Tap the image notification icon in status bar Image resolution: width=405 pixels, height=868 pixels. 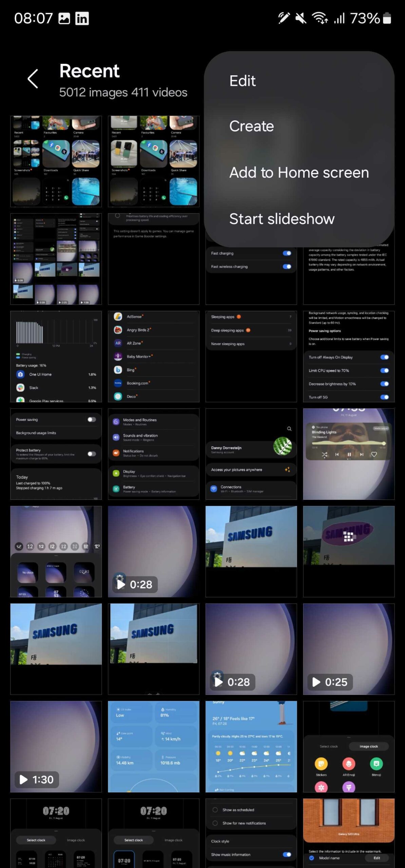click(64, 18)
